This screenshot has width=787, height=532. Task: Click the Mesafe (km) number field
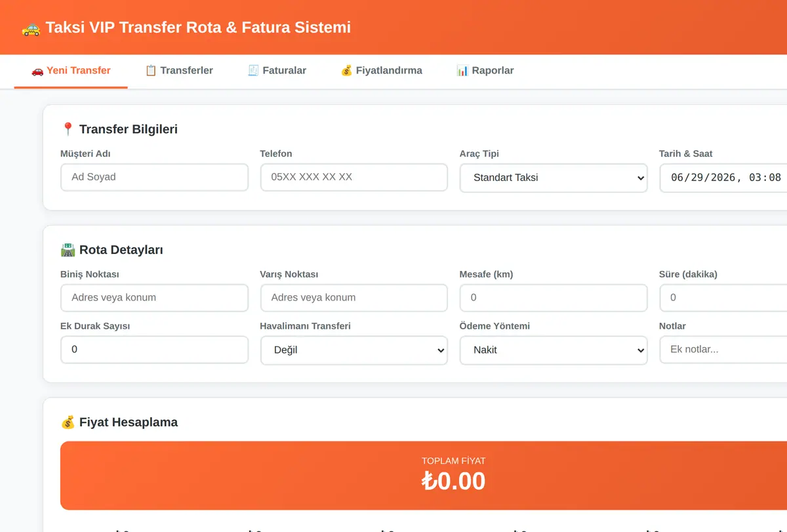(x=554, y=298)
